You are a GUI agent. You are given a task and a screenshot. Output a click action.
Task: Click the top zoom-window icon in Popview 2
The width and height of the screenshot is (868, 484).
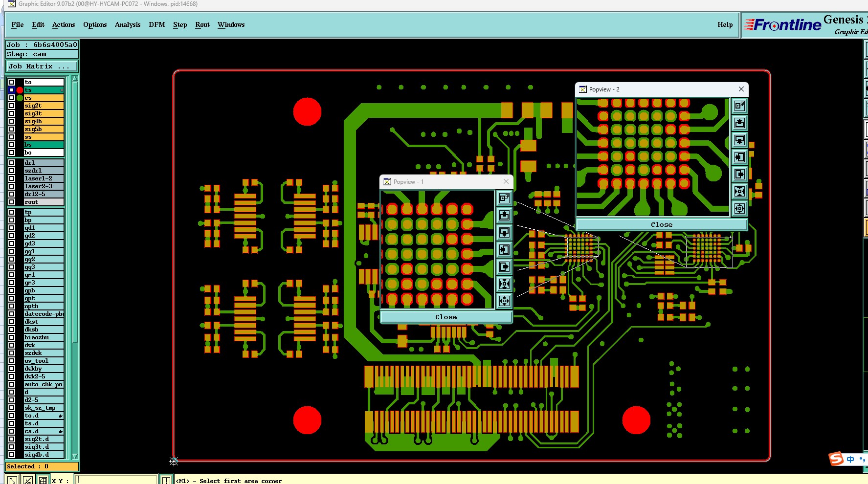739,106
